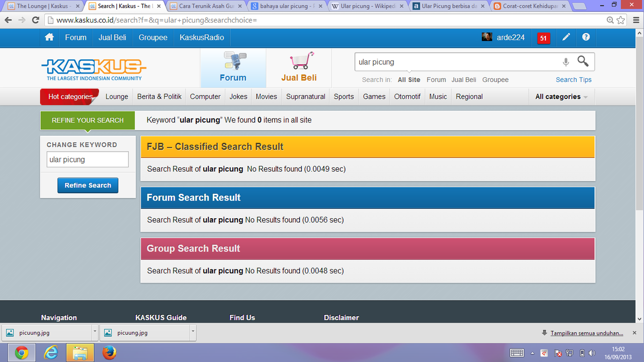Switch to Ular Picung berbisa tab
This screenshot has width=644, height=362.
click(448, 6)
